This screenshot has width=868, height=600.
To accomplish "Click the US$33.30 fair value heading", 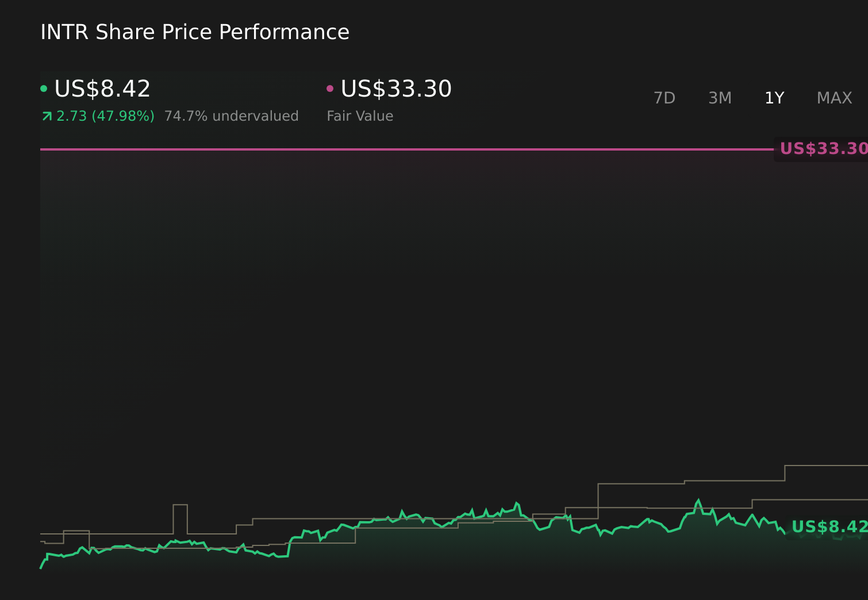I will tap(396, 89).
